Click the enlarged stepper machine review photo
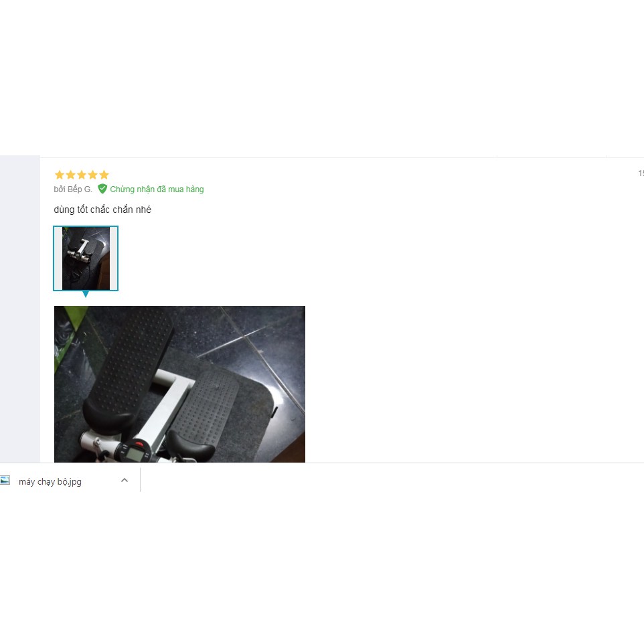 tap(179, 384)
